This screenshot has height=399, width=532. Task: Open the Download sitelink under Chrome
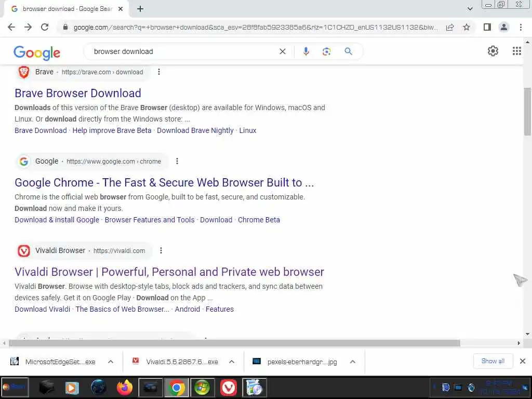[216, 220]
